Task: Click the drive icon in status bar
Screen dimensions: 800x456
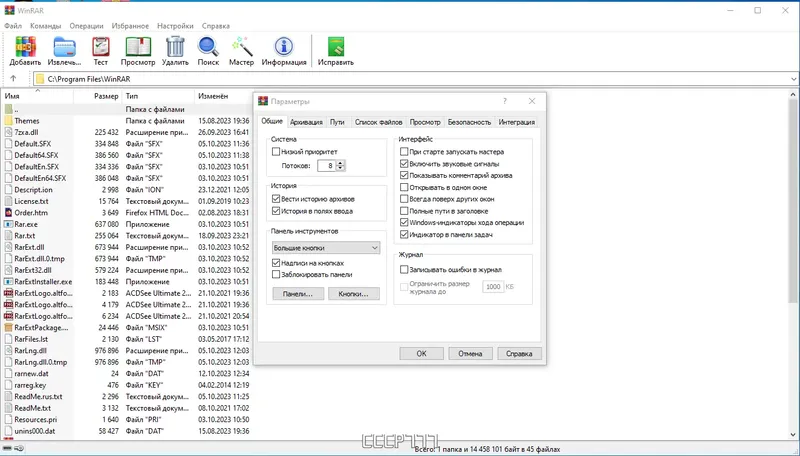Action: click(7, 448)
